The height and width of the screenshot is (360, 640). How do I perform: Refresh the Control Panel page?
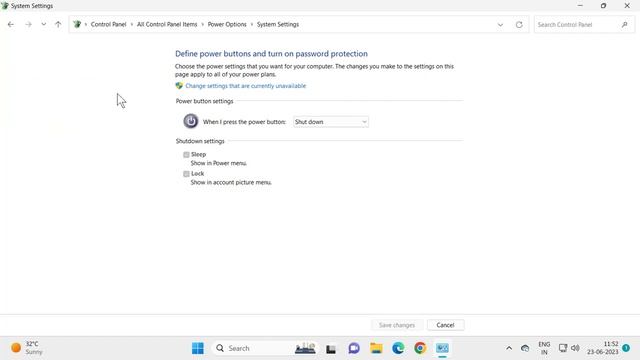pos(519,25)
